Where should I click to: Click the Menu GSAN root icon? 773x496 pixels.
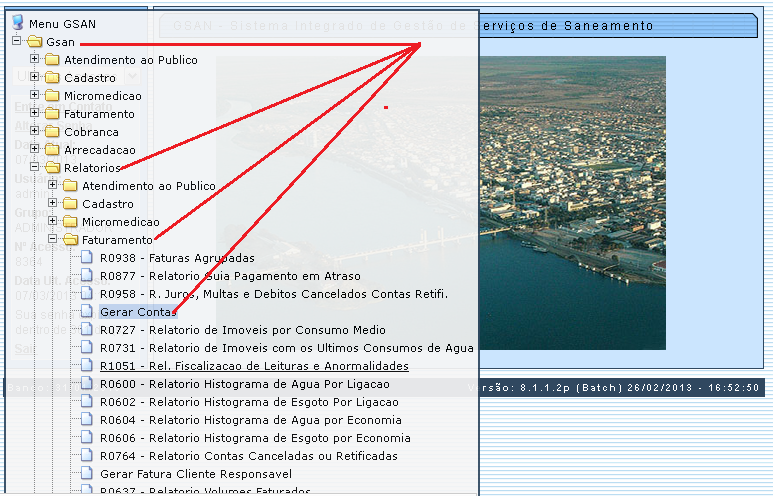[17, 23]
